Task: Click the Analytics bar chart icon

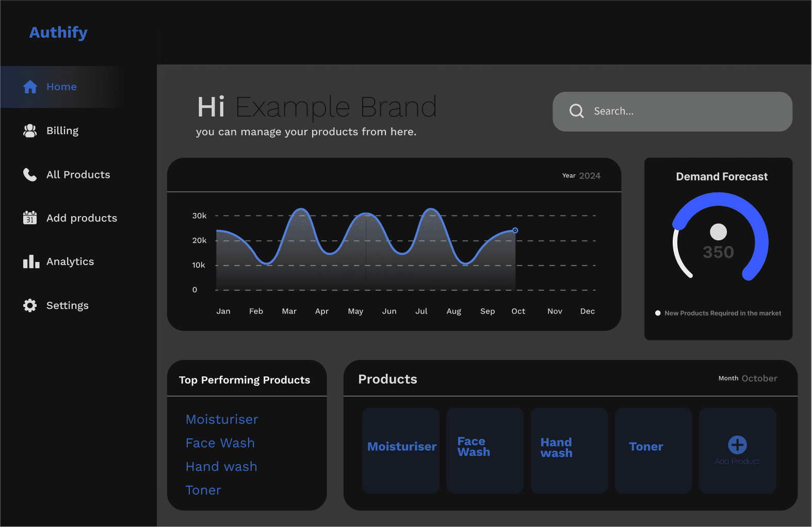Action: point(31,262)
